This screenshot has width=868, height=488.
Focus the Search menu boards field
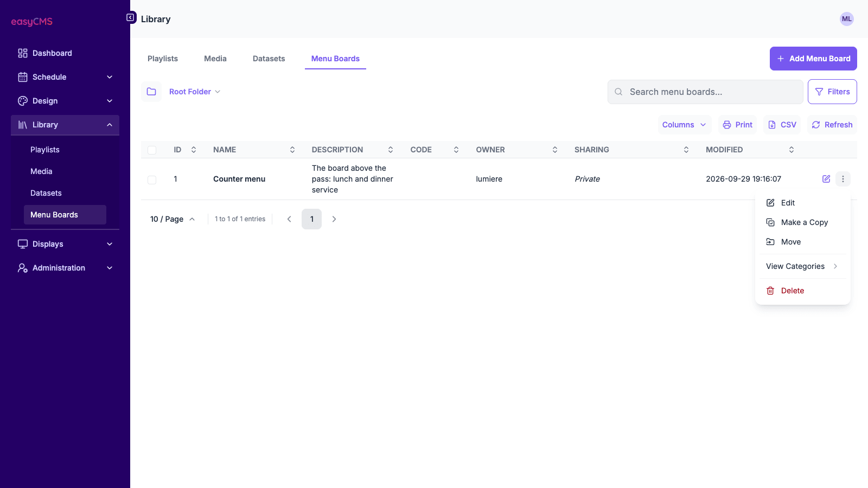tap(705, 92)
